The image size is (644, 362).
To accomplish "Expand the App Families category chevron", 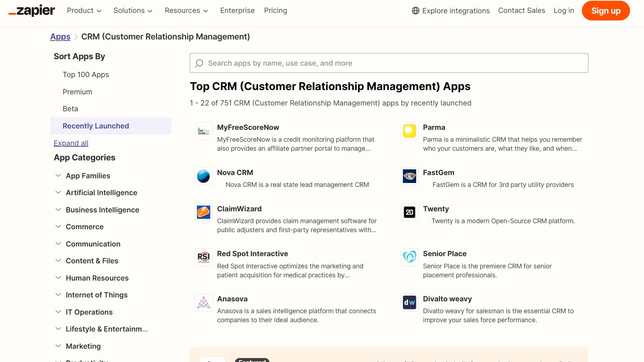I will 58,175.
